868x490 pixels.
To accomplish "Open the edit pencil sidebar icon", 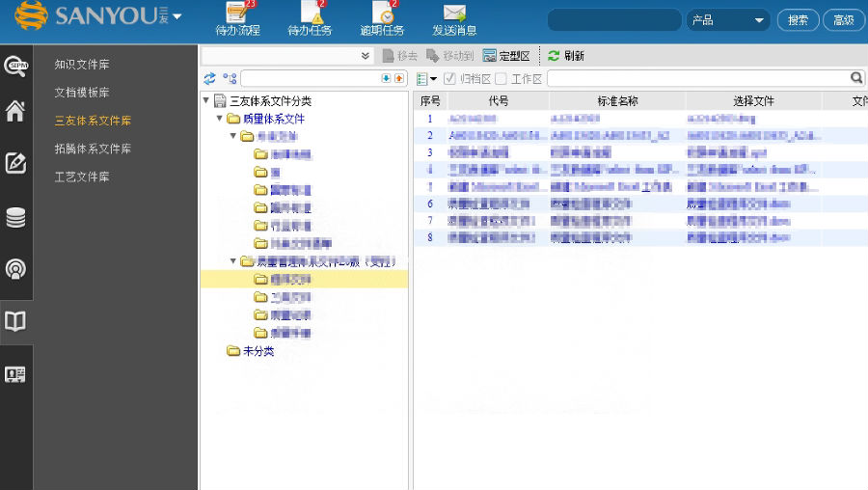I will point(15,163).
